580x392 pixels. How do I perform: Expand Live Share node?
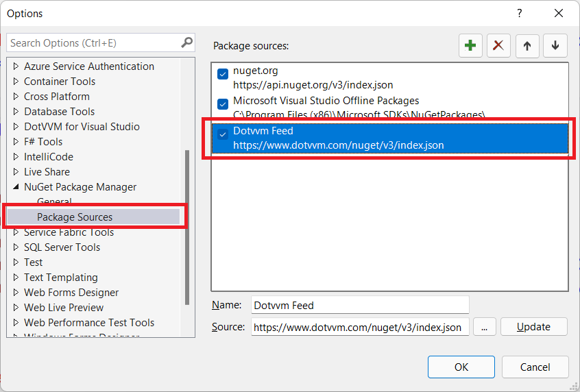[16, 172]
